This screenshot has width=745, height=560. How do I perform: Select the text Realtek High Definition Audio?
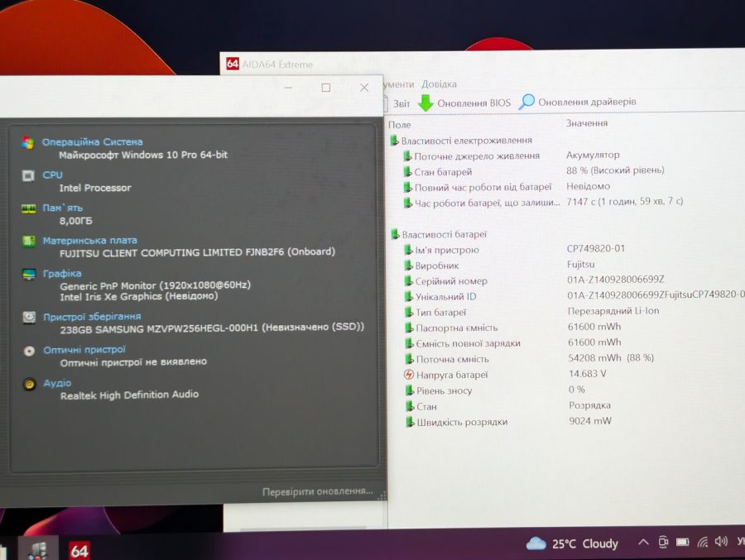pyautogui.click(x=129, y=395)
